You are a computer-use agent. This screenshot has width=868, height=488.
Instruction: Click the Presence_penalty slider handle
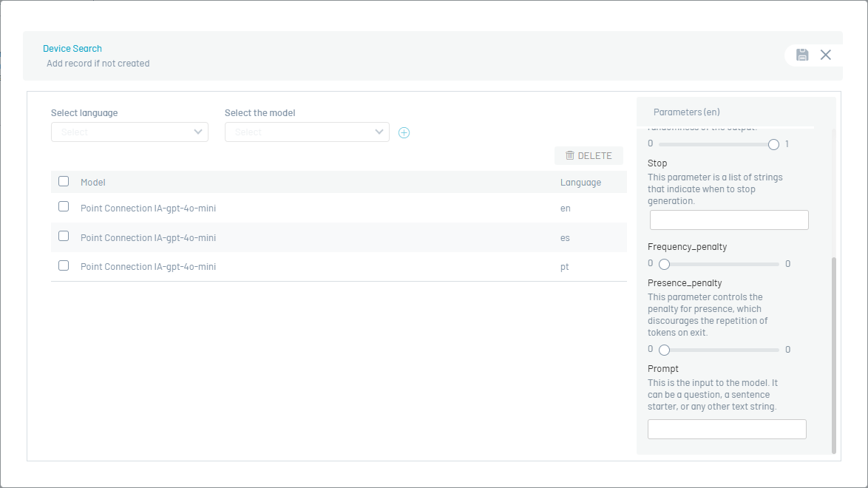664,350
